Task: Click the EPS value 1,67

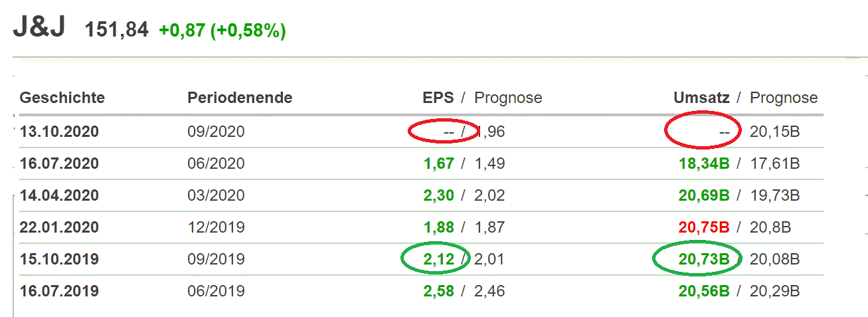Action: tap(438, 163)
